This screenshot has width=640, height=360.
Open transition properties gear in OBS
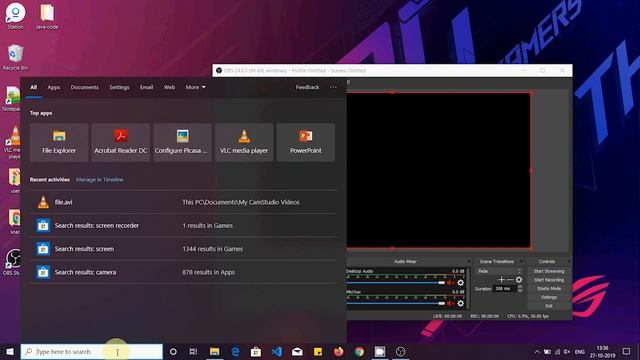tap(519, 280)
